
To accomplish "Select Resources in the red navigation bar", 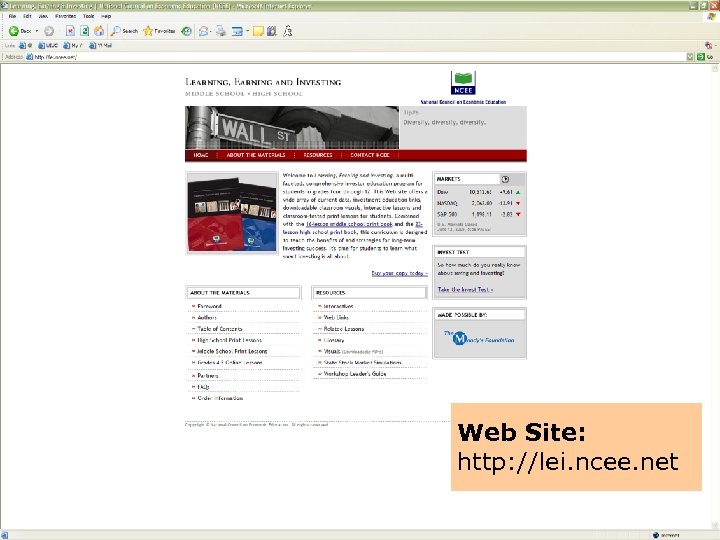I will pos(318,155).
